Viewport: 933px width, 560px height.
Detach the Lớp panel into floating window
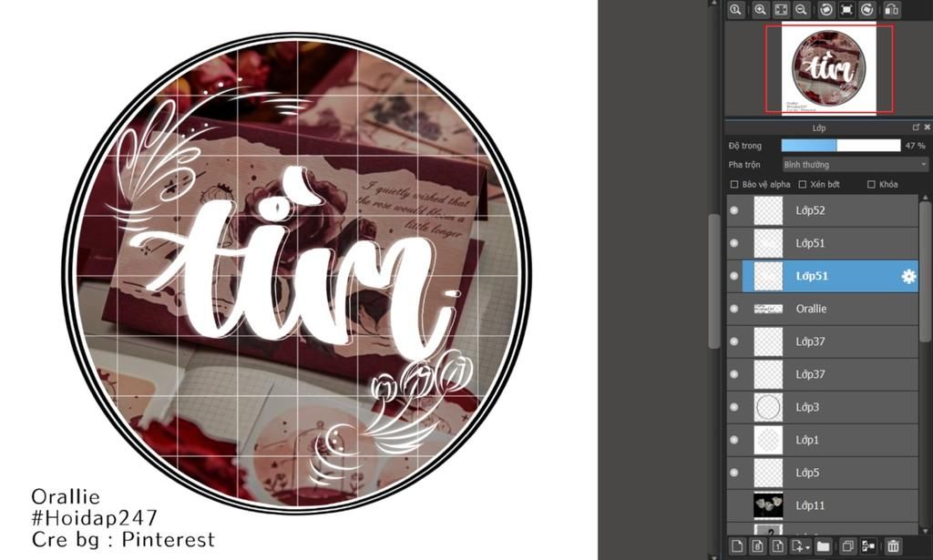pos(916,127)
